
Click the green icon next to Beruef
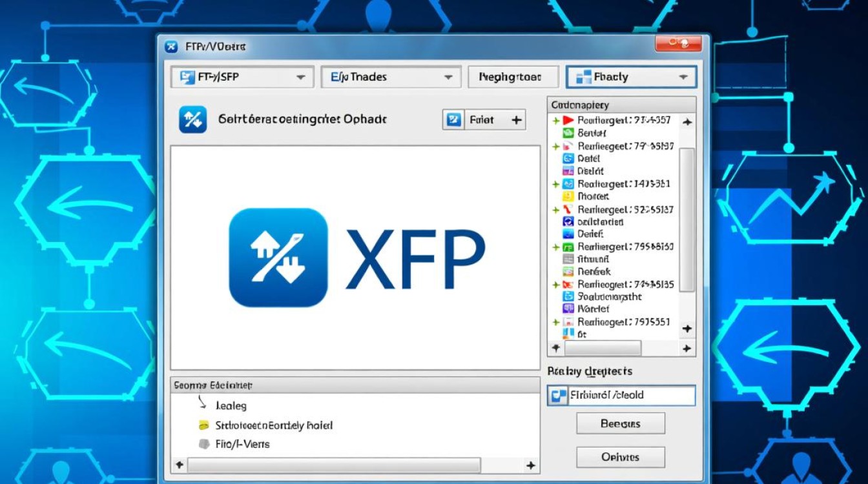[x=568, y=133]
